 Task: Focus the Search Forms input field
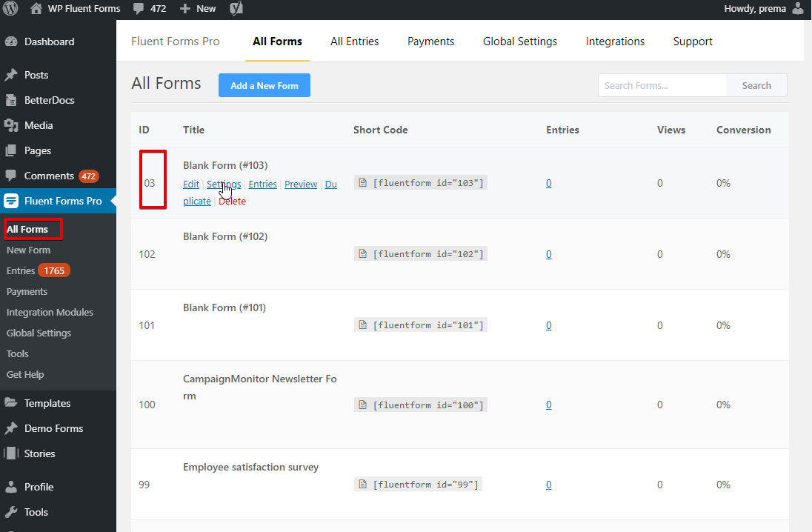(x=662, y=85)
